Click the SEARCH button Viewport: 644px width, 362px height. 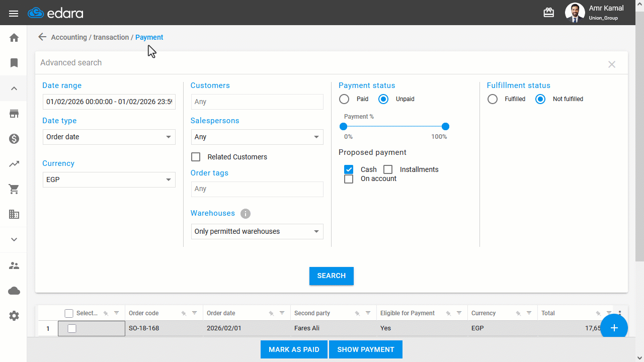(332, 276)
